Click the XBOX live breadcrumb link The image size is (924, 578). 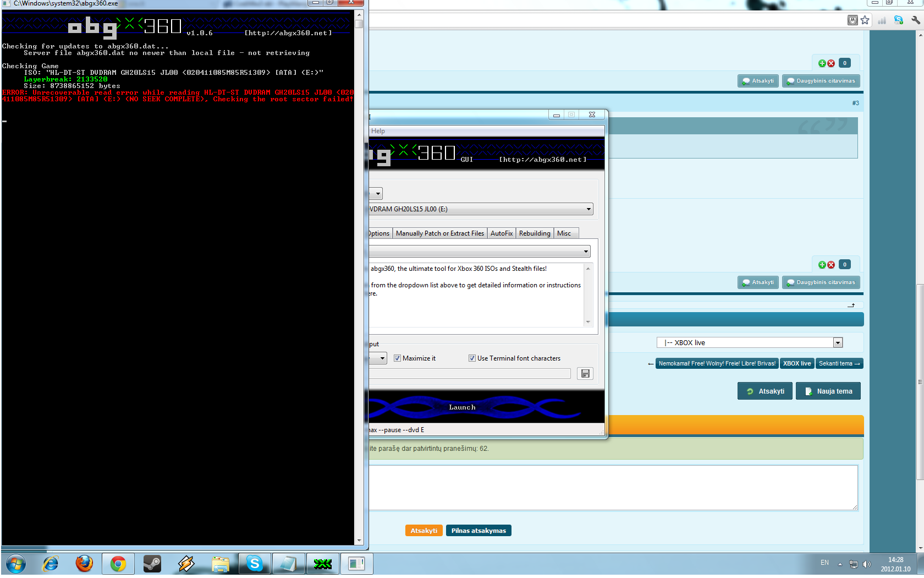[797, 363]
